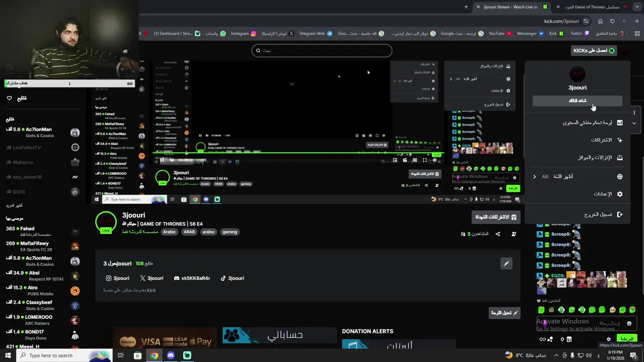Click the متابع heart icon in sidebar

(9, 98)
